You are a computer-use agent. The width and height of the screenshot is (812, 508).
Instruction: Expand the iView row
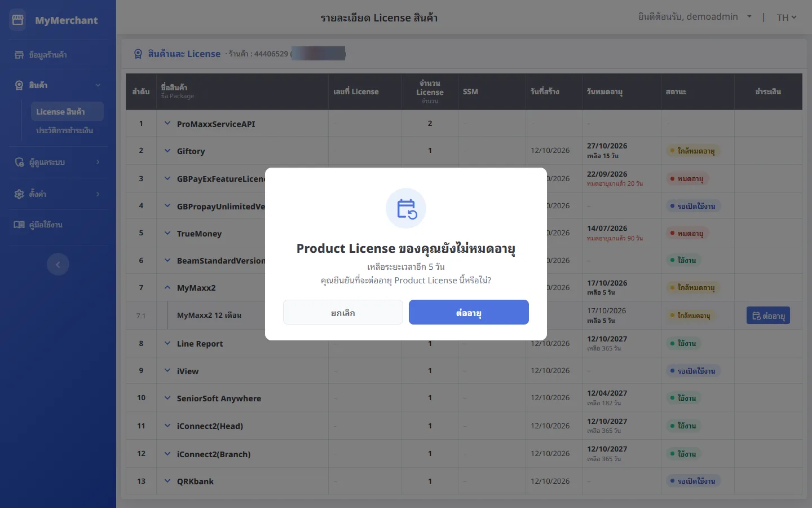[x=167, y=370]
